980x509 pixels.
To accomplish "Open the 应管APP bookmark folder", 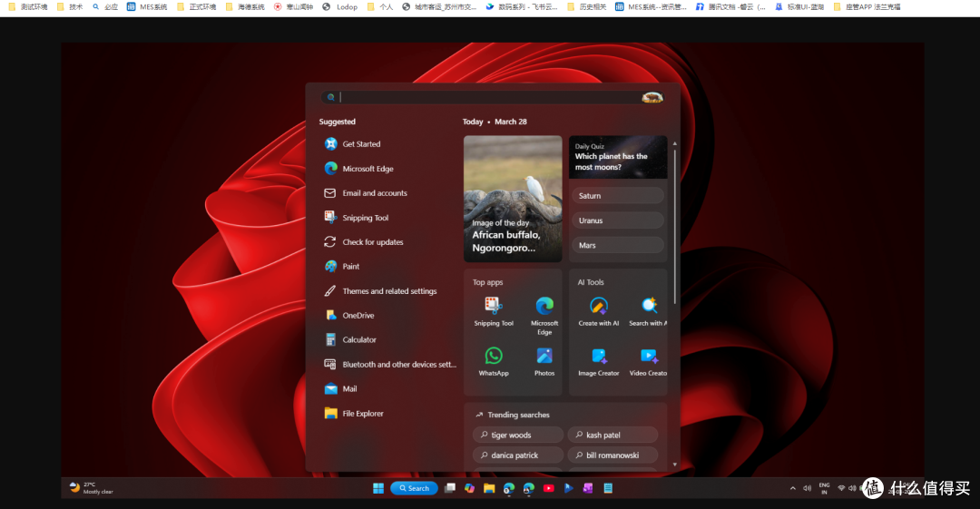I will (x=867, y=7).
